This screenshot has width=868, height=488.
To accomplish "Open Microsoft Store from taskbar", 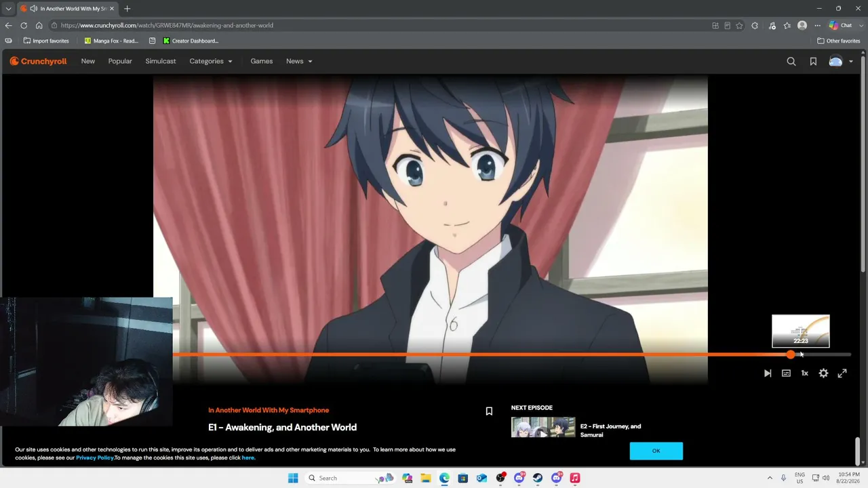I will click(463, 478).
